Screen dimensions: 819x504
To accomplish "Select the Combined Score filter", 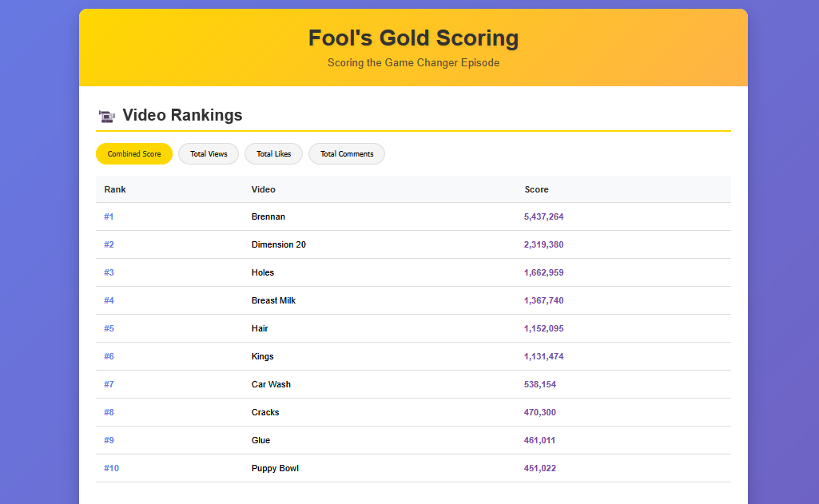I will tap(133, 153).
